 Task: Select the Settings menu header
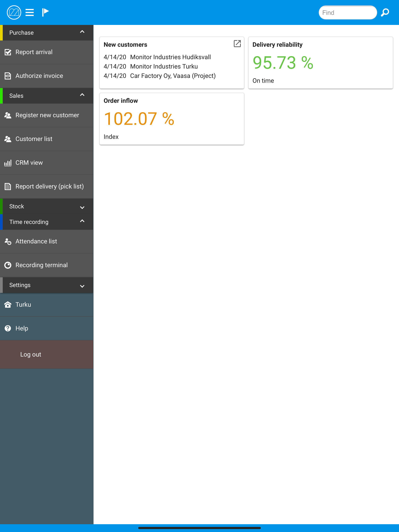click(47, 285)
